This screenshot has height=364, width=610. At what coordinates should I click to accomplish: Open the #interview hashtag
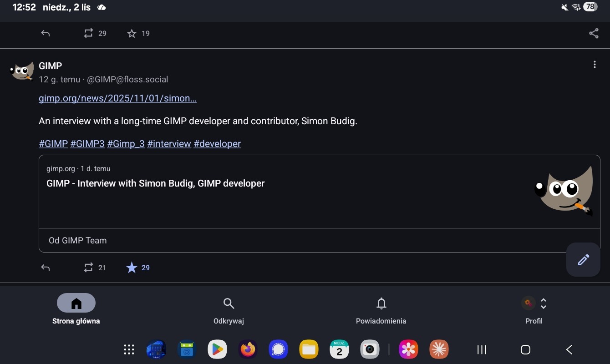169,144
